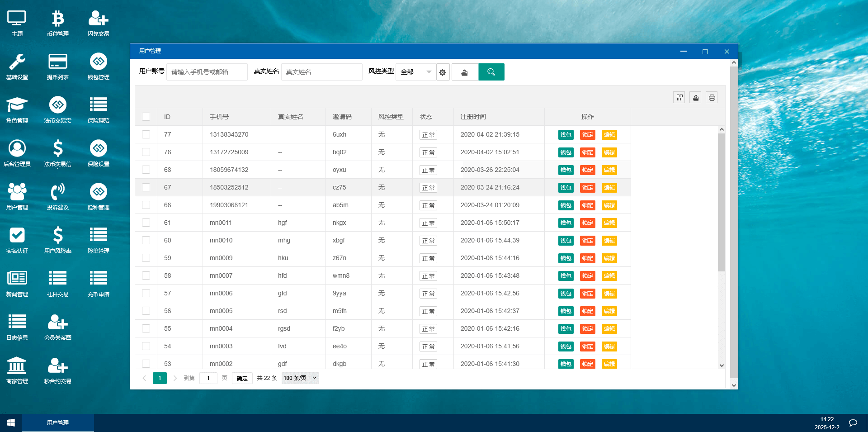Open 会员关系图 desktop icon
The image size is (868, 432).
click(x=57, y=327)
